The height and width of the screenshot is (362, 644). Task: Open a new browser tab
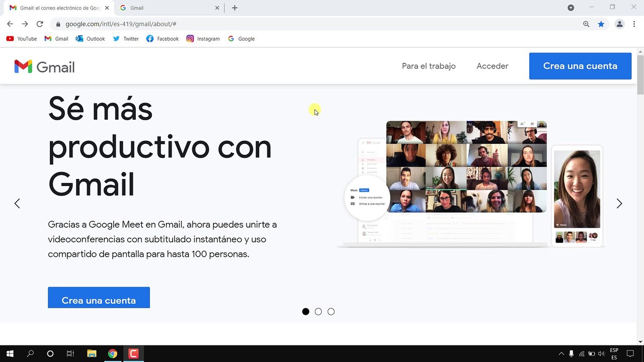(234, 8)
